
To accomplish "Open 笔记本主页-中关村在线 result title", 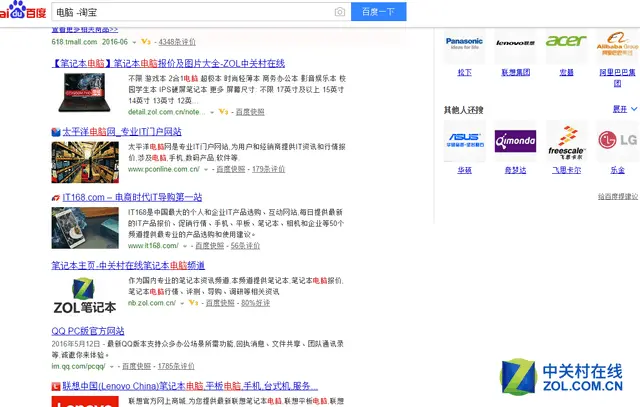I will pyautogui.click(x=128, y=265).
